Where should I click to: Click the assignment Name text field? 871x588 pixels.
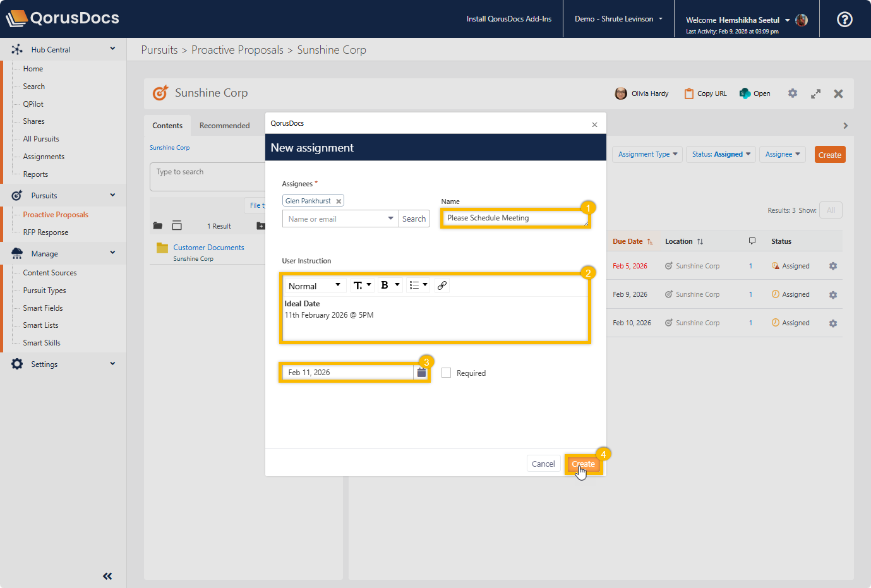click(514, 218)
